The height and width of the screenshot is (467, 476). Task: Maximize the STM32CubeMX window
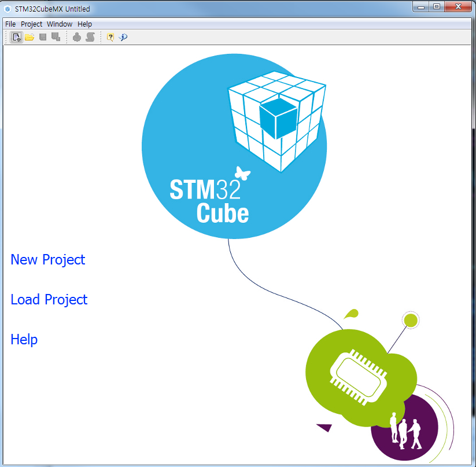(436, 7)
